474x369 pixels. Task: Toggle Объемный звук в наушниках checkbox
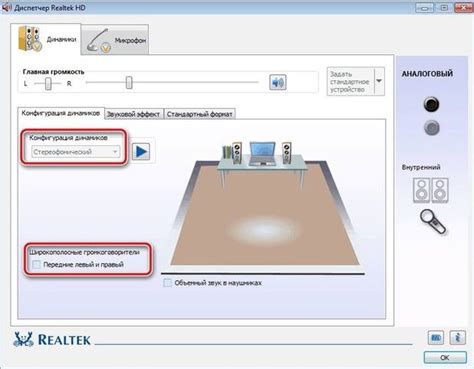(x=168, y=283)
